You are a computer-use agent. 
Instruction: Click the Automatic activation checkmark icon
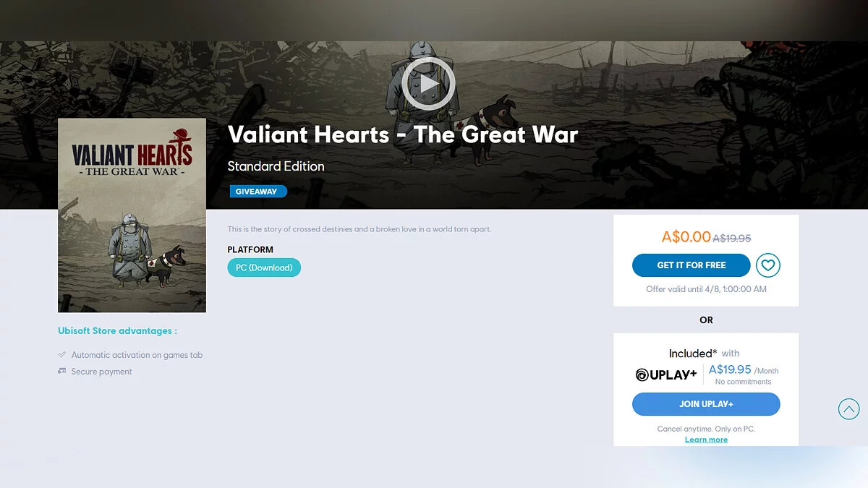[x=62, y=355]
